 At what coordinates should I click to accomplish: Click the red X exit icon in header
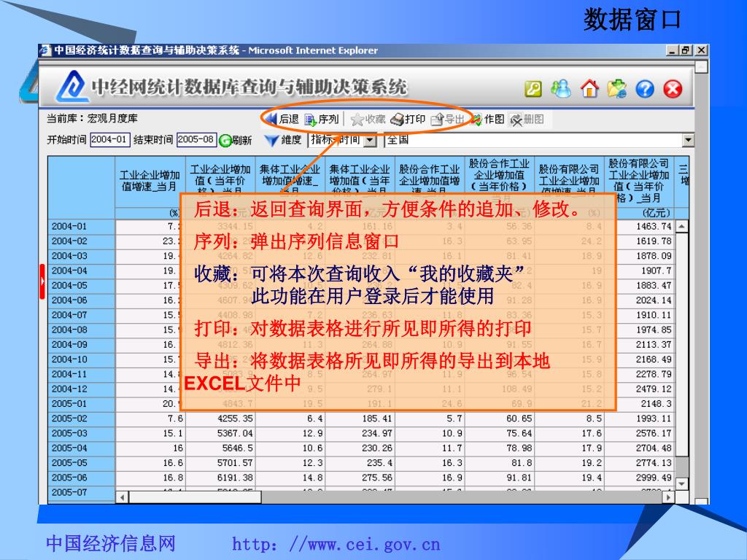pyautogui.click(x=673, y=89)
